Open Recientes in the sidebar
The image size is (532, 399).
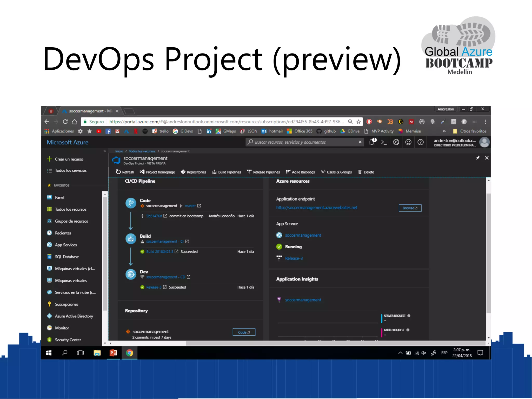pos(59,233)
